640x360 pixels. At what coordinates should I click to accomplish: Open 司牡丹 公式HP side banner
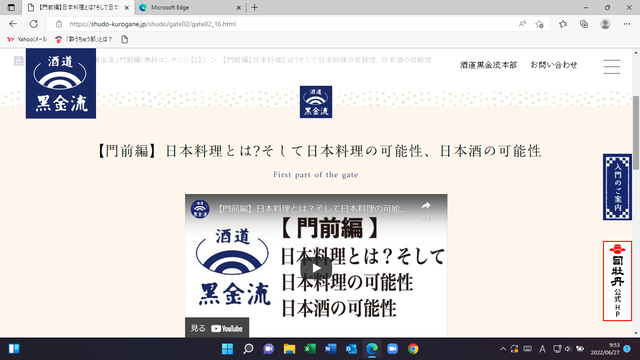[617, 281]
